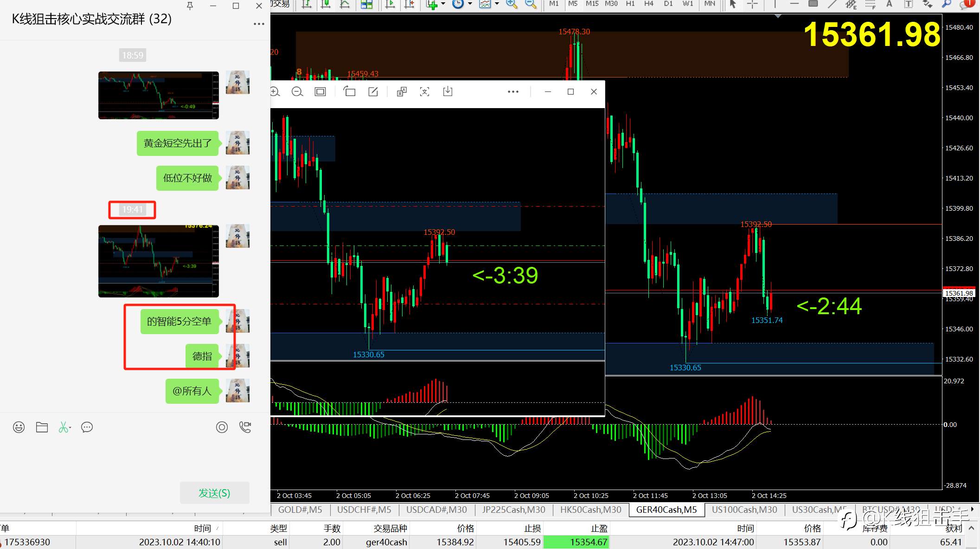Select the crosshair tool in MT4

pyautogui.click(x=752, y=4)
